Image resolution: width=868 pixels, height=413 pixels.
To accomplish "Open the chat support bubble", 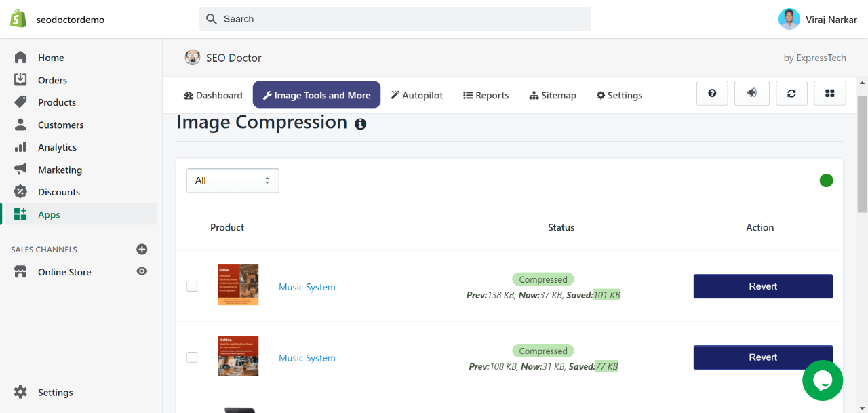I will pyautogui.click(x=823, y=380).
